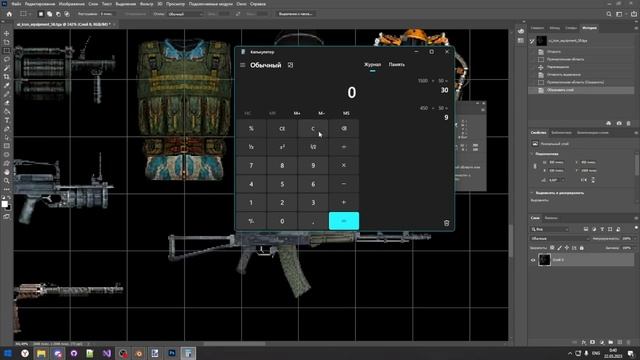Toggle history brush source for snapshot
Image resolution: width=640 pixels, height=360 pixels.
tap(532, 41)
